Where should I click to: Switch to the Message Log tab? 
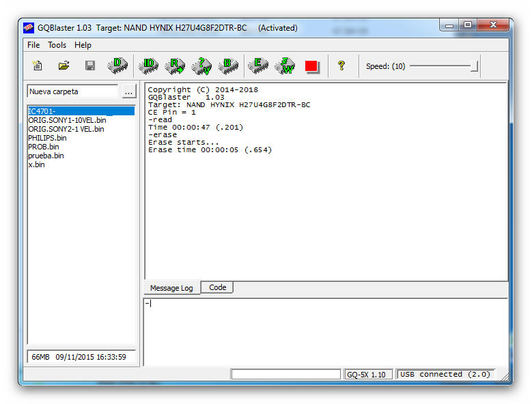click(171, 288)
